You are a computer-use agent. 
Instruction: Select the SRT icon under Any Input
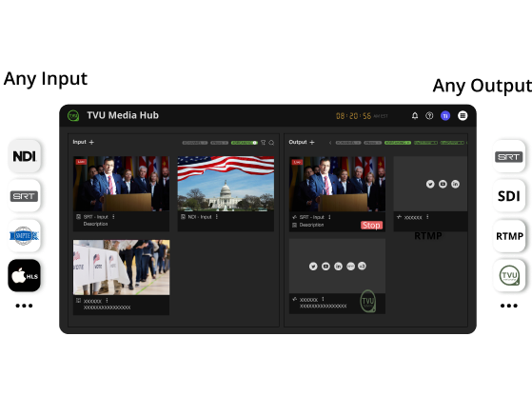click(x=24, y=196)
